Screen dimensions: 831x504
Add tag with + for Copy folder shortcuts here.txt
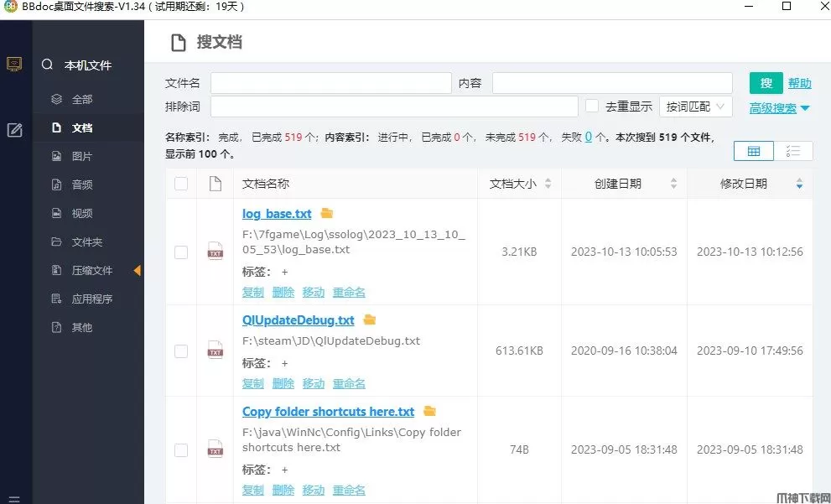284,470
